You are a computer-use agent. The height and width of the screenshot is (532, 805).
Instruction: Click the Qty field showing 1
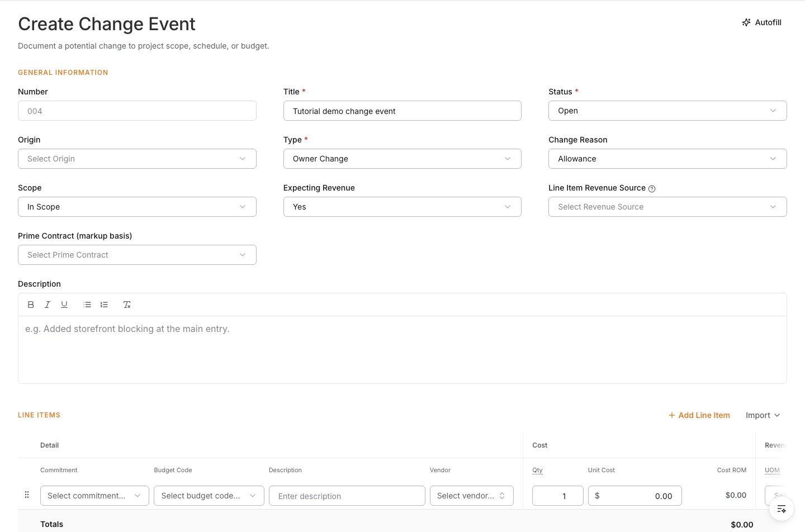[x=558, y=496]
